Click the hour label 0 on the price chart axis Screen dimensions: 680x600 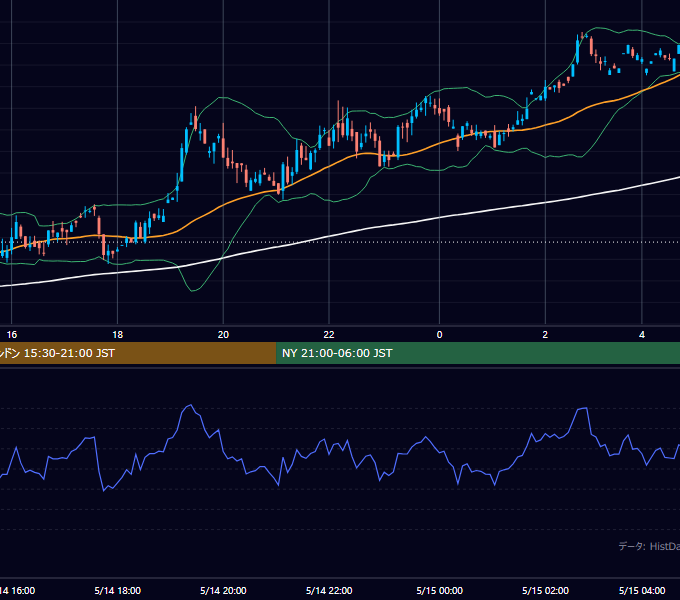tap(440, 334)
